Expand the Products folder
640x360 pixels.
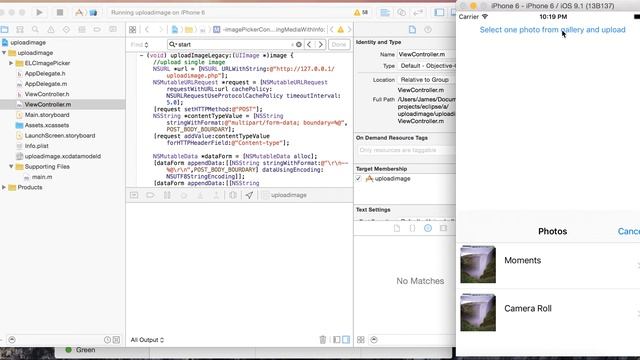[x=4, y=187]
